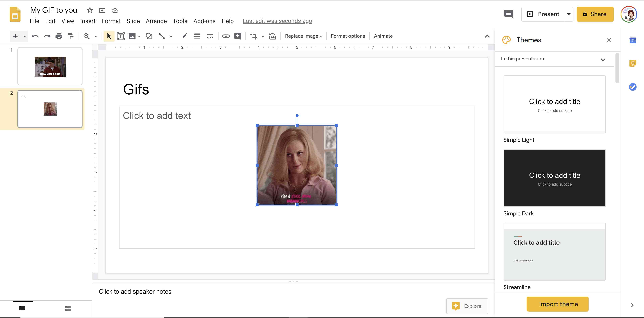The width and height of the screenshot is (644, 318).
Task: Select the paint format tool
Action: click(x=71, y=36)
